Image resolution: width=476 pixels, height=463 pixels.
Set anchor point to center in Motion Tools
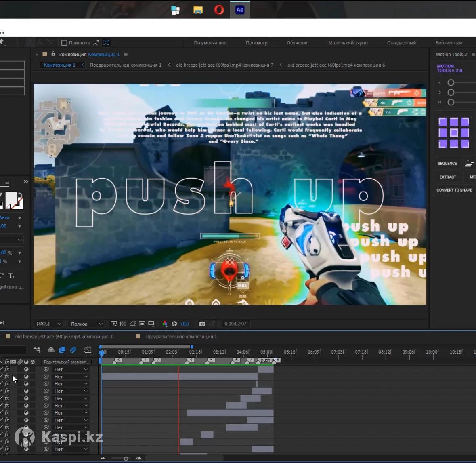click(x=453, y=133)
